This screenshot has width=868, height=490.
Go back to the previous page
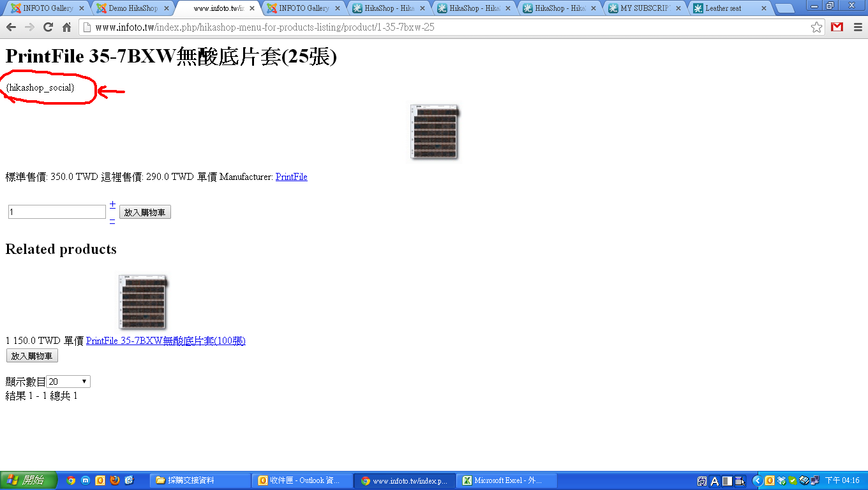pyautogui.click(x=11, y=27)
